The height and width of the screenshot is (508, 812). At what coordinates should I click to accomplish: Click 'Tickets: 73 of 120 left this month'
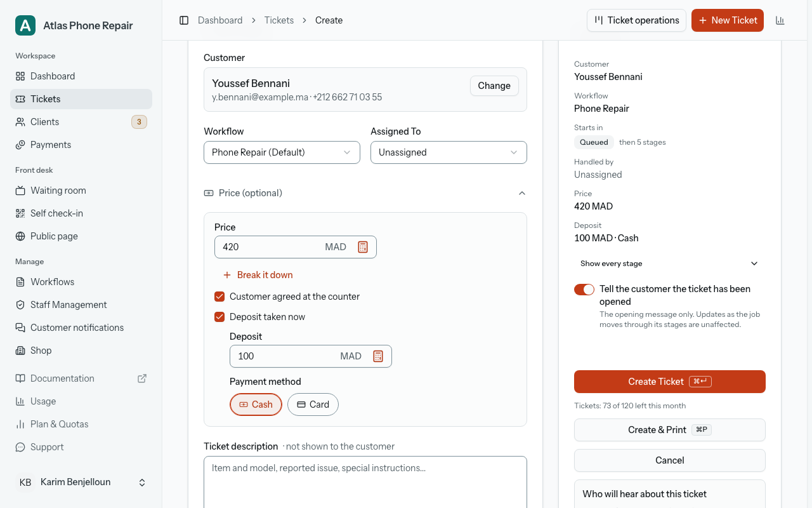(630, 406)
